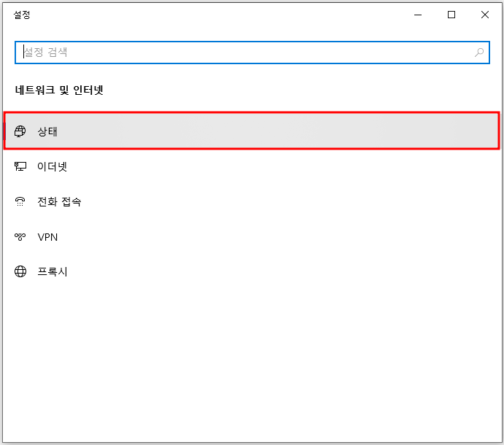The width and height of the screenshot is (504, 445).
Task: Click the 상태 globe icon
Action: (20, 131)
